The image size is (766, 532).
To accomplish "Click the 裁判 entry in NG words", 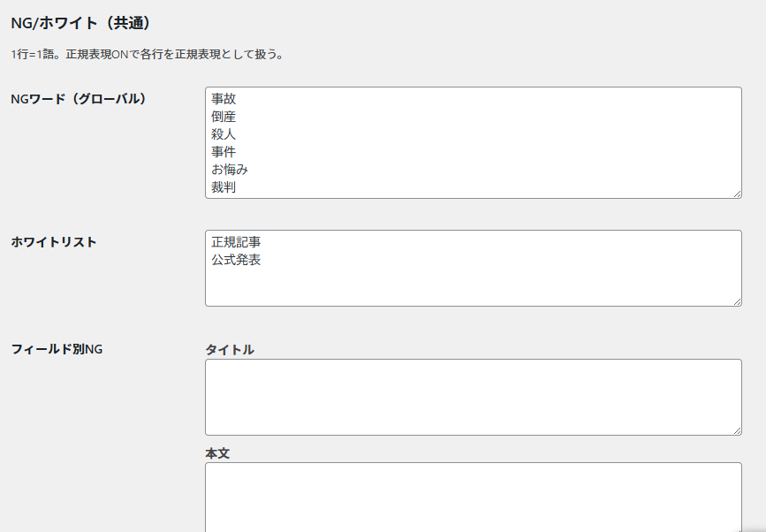I will point(224,187).
